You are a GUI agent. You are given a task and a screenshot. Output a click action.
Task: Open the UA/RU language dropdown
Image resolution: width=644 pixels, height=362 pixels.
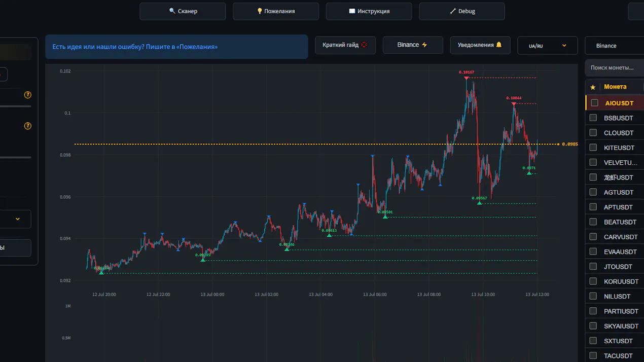pos(547,46)
